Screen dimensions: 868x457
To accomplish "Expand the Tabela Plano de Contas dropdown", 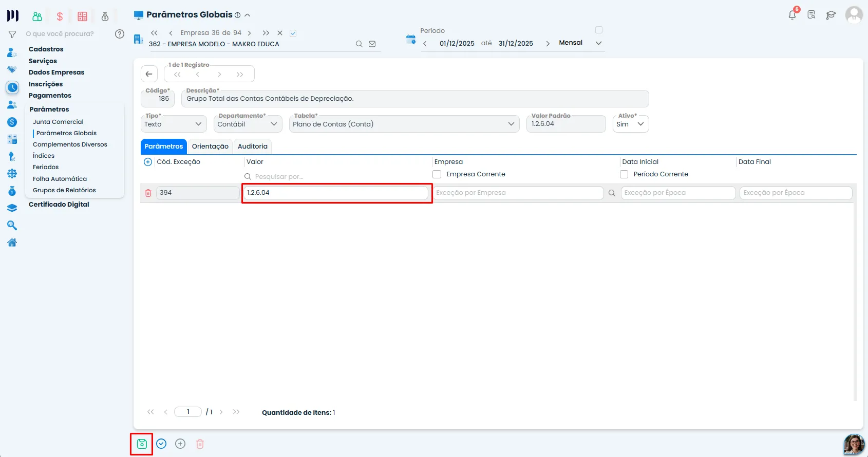I will pyautogui.click(x=404, y=124).
